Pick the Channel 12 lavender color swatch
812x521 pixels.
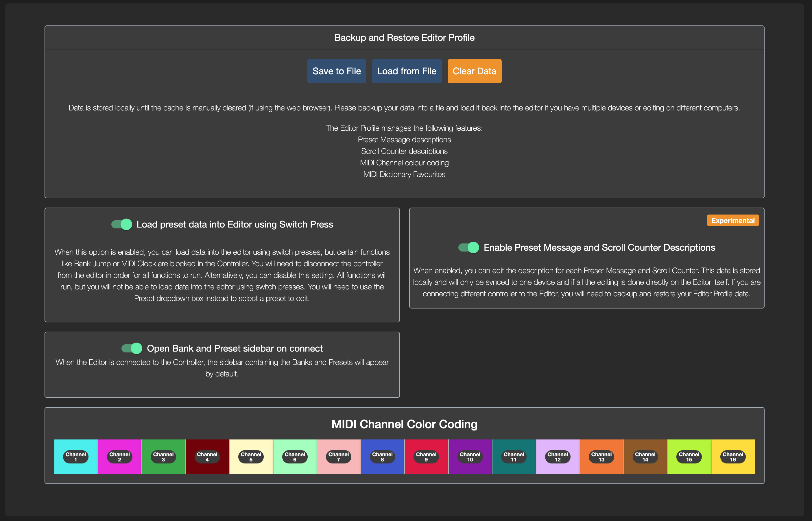coord(558,457)
